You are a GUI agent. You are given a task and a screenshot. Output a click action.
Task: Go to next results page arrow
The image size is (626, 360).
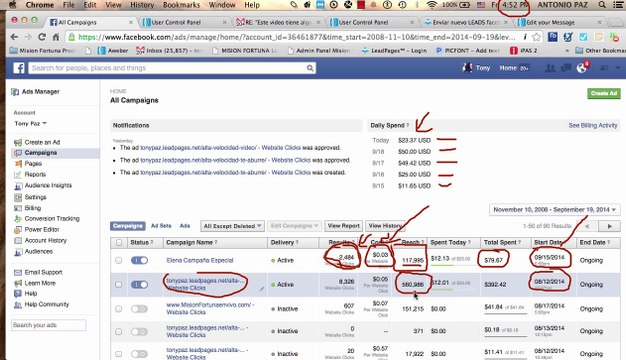[609, 226]
